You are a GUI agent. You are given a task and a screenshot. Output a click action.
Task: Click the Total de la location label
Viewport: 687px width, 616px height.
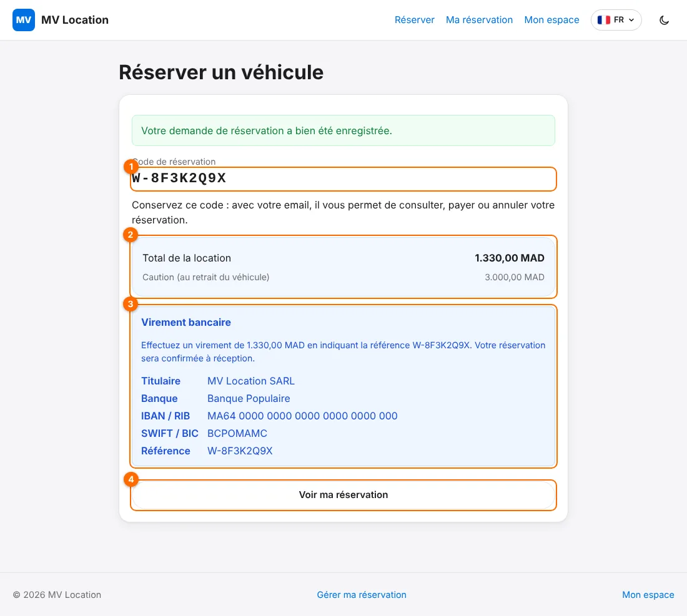point(187,258)
